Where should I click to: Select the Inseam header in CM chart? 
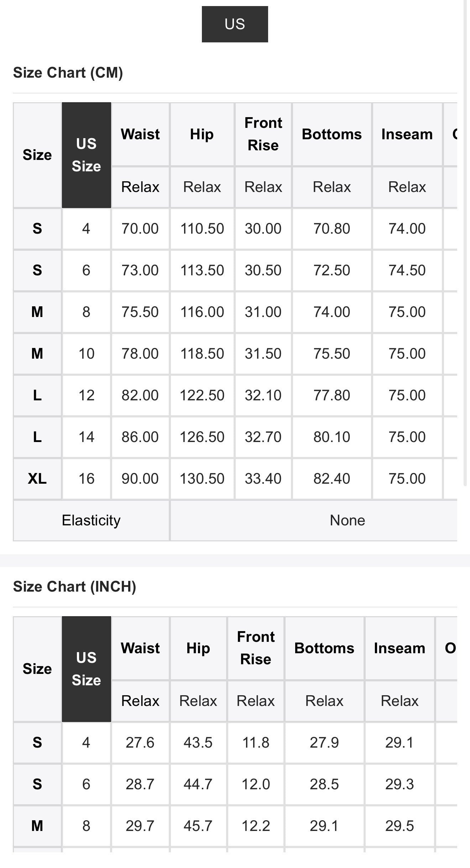407,134
